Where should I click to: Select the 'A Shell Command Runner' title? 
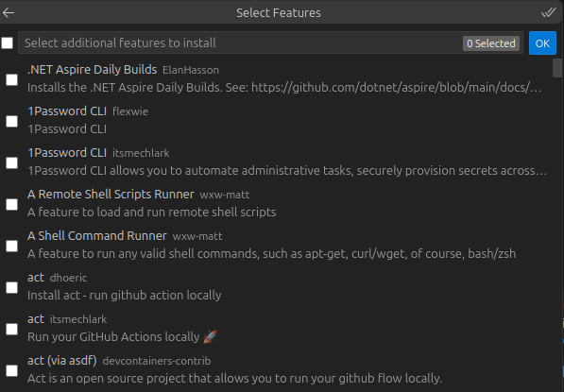pyautogui.click(x=97, y=236)
